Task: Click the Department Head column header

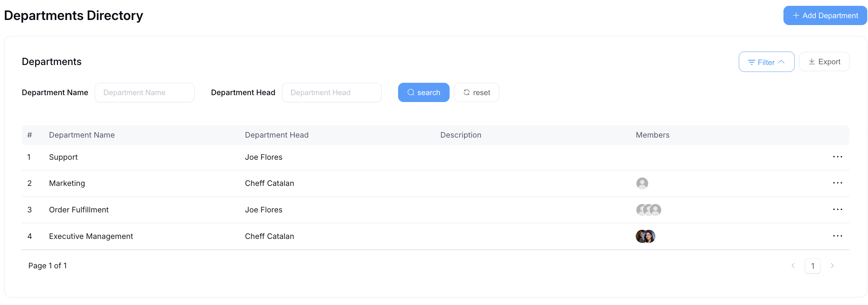Action: point(277,135)
